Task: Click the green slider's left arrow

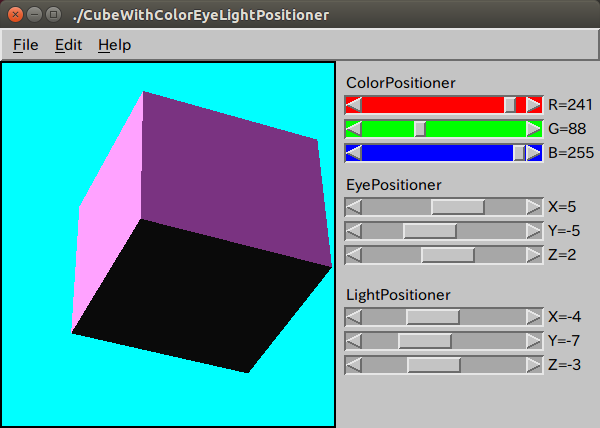Action: tap(354, 129)
